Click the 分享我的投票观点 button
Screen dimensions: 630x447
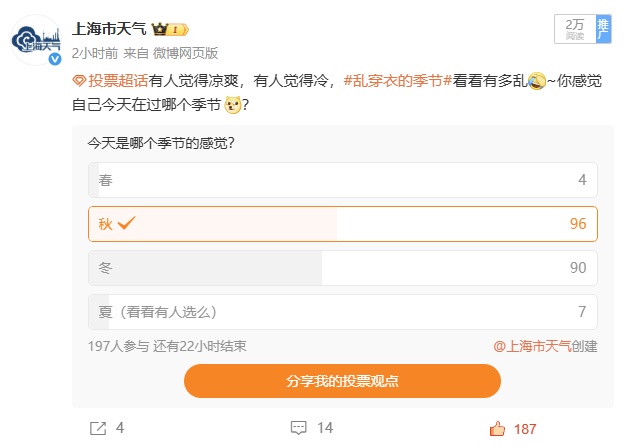click(x=342, y=381)
